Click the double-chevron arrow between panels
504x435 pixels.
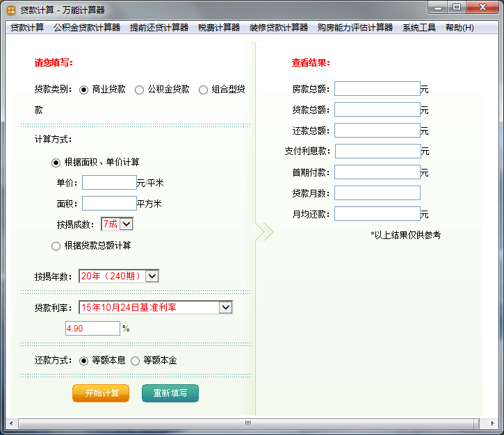264,231
